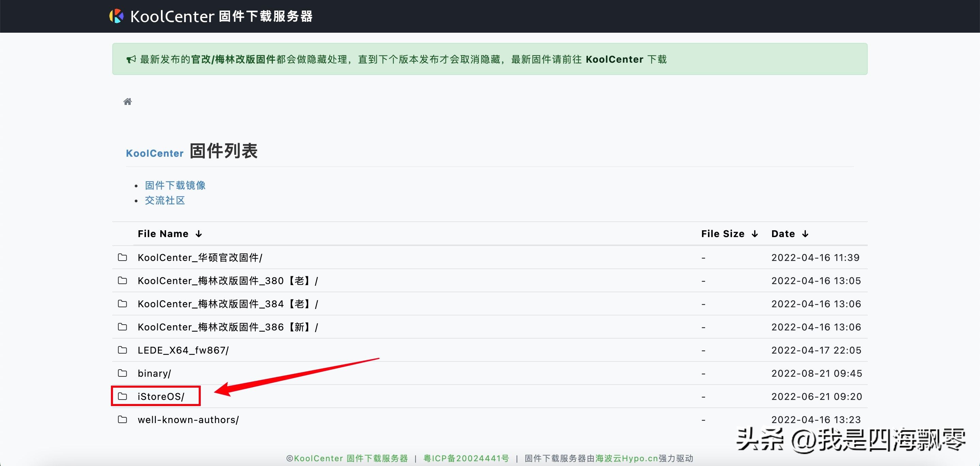The height and width of the screenshot is (466, 980).
Task: Open the iStoreOS/ folder entry
Action: click(161, 396)
